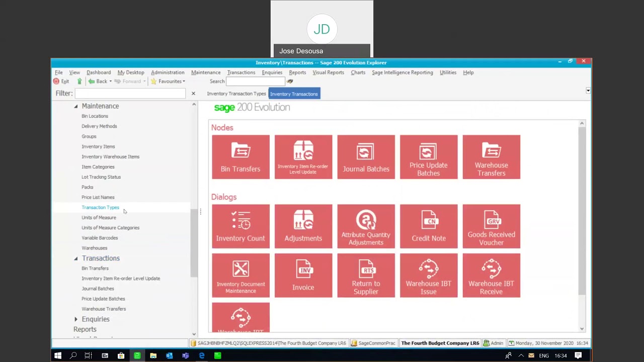The image size is (644, 362).
Task: Open Windows taskbar search
Action: pos(73,356)
